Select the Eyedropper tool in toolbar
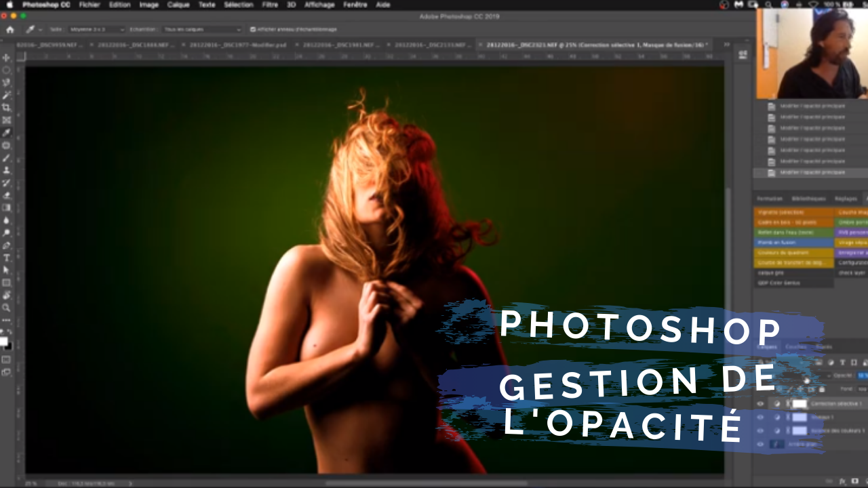Viewport: 868px width, 488px height. coord(7,133)
